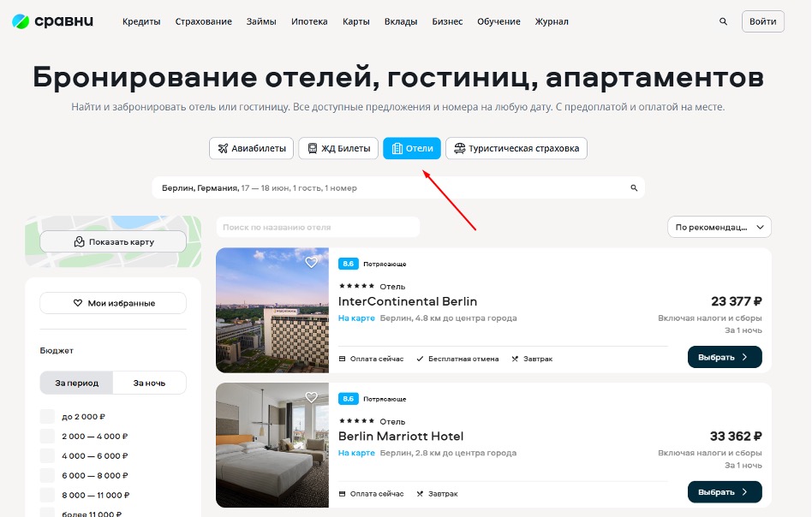Image resolution: width=812 pixels, height=517 pixels.
Task: Click Выбрать for Berlin Marriott Hotel
Action: pos(725,492)
